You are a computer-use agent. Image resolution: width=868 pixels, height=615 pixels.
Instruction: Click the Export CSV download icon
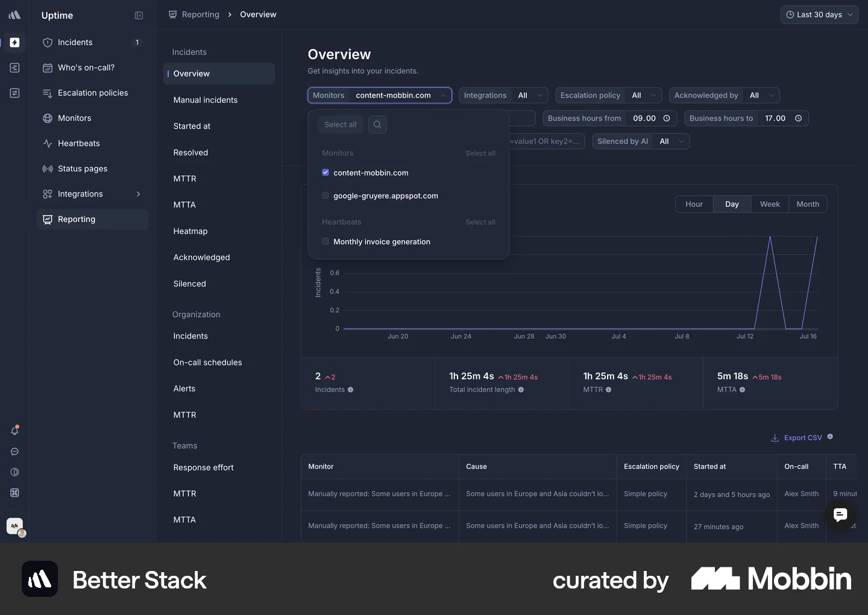(775, 438)
